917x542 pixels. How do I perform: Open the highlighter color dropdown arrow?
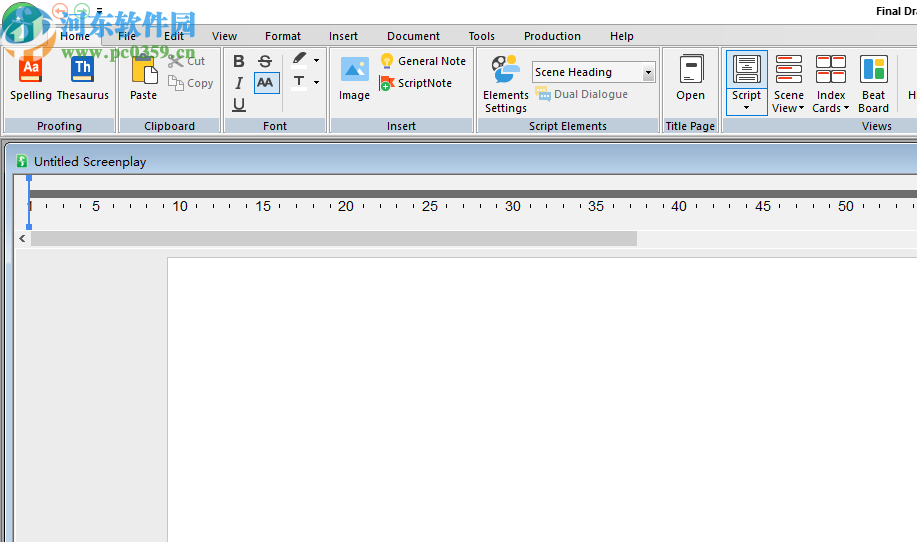click(x=316, y=60)
